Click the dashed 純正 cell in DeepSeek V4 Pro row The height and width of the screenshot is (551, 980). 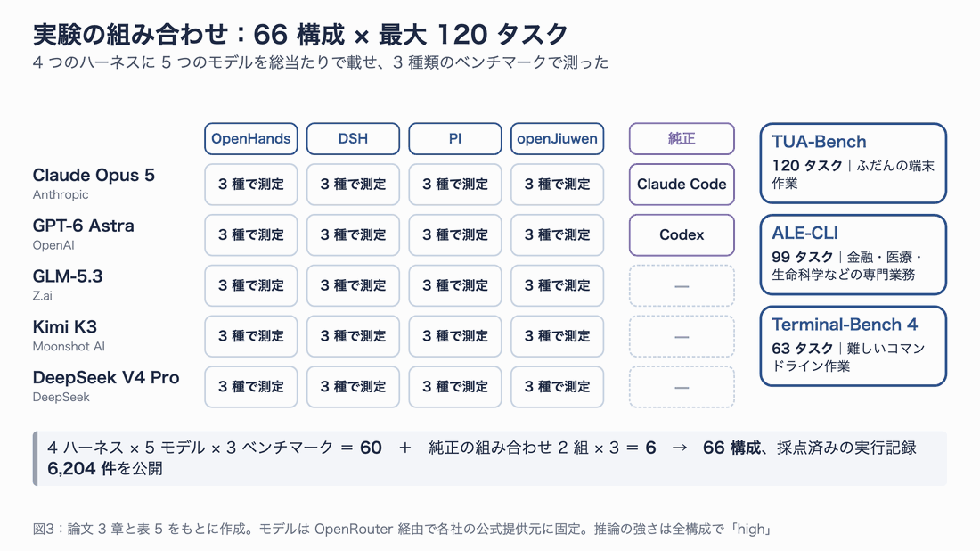tap(682, 387)
